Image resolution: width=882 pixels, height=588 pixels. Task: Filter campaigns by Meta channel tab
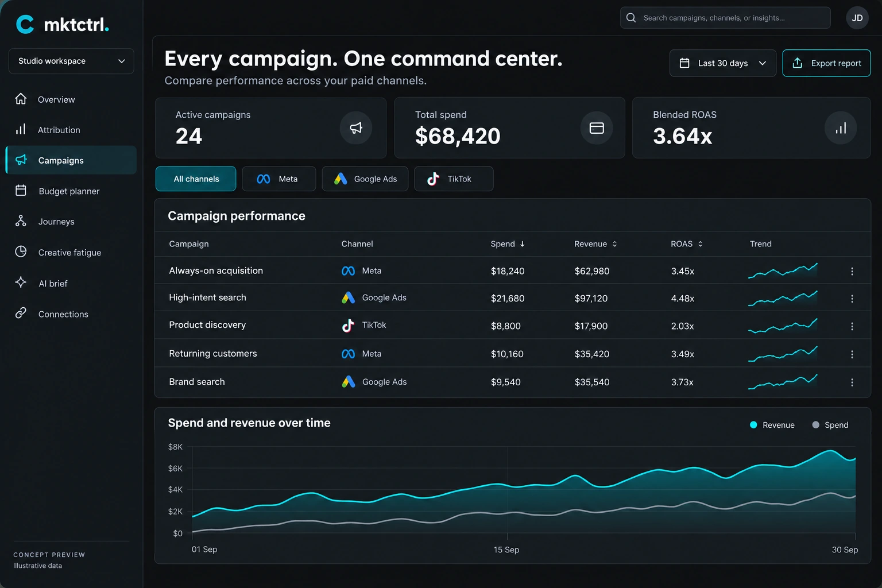point(278,179)
